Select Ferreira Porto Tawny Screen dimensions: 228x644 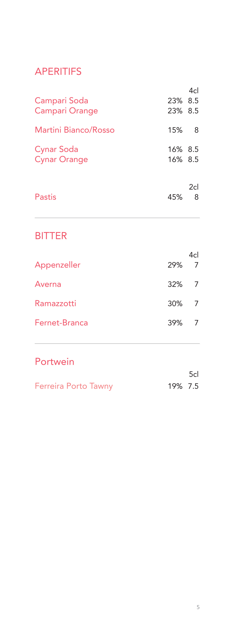pyautogui.click(x=74, y=386)
